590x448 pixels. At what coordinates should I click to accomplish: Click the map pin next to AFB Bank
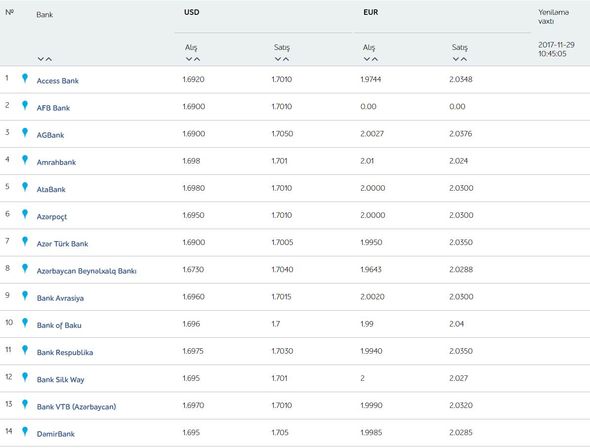25,105
